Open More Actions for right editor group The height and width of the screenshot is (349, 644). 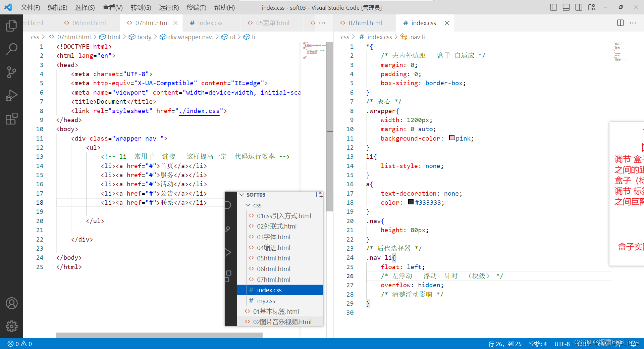coord(633,23)
